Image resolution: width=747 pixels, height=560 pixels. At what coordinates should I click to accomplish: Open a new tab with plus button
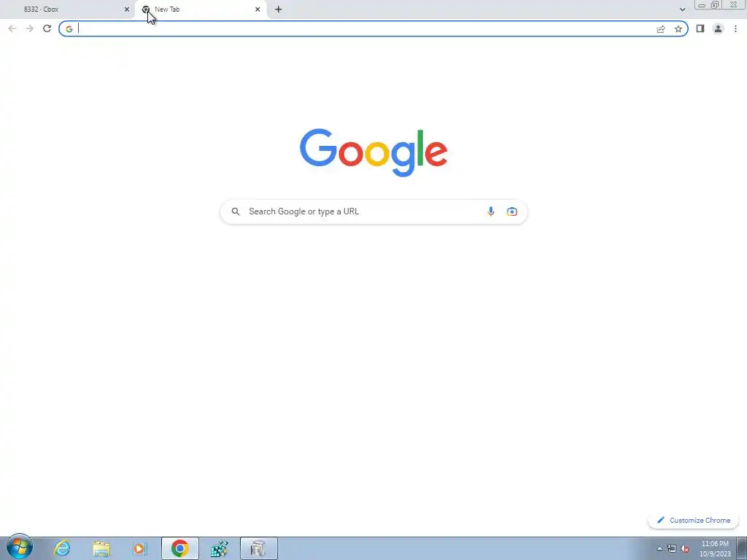coord(278,9)
